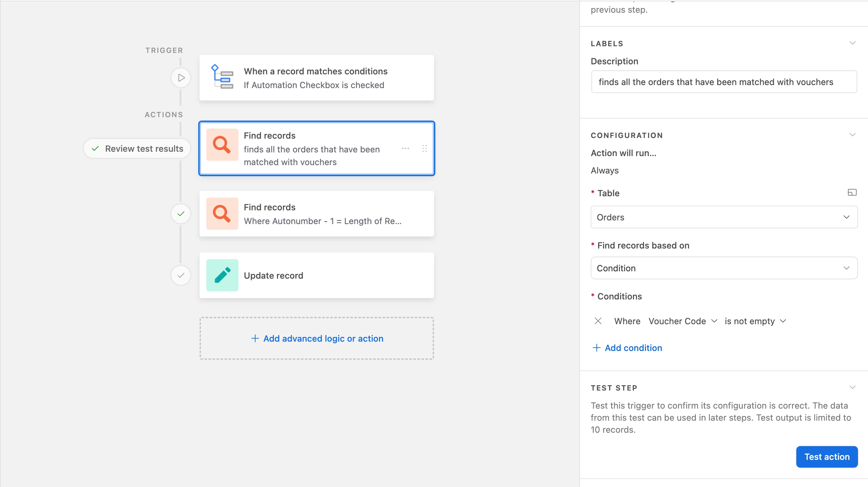
Task: Open the Condition dropdown under Find records based on
Action: [724, 268]
